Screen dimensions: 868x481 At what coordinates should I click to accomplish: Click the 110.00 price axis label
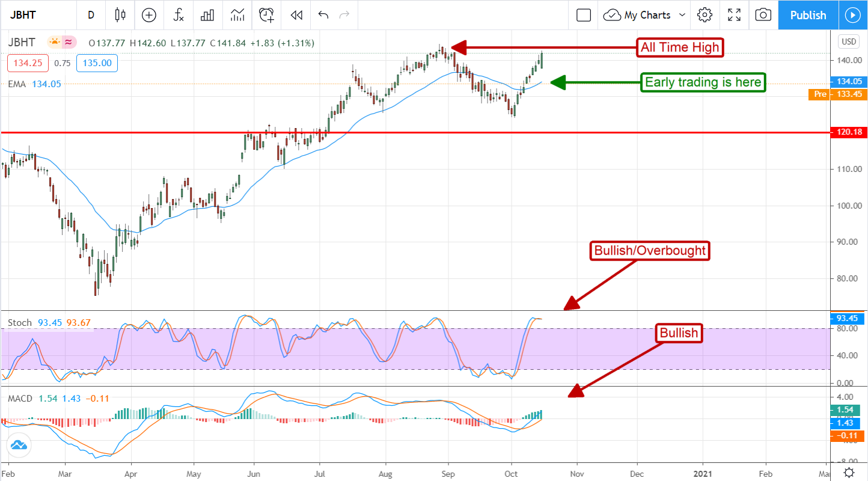coord(849,169)
